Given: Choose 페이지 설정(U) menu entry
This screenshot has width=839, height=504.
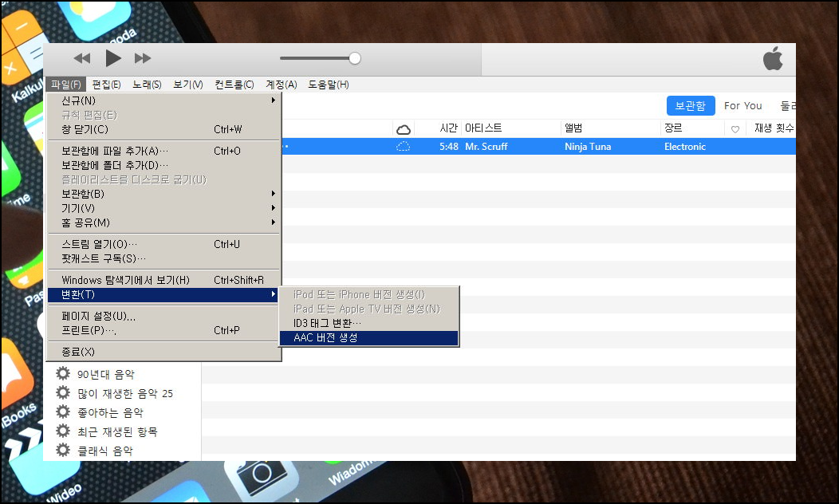Looking at the screenshot, I should click(163, 316).
